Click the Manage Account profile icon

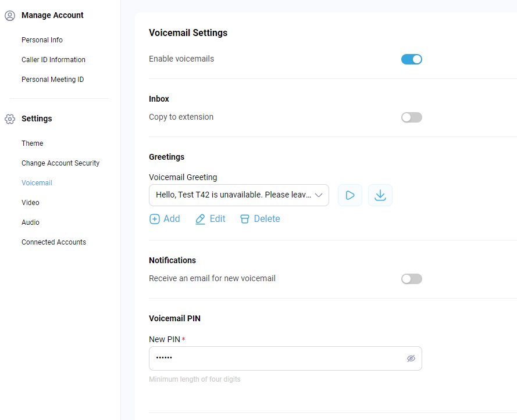click(10, 16)
